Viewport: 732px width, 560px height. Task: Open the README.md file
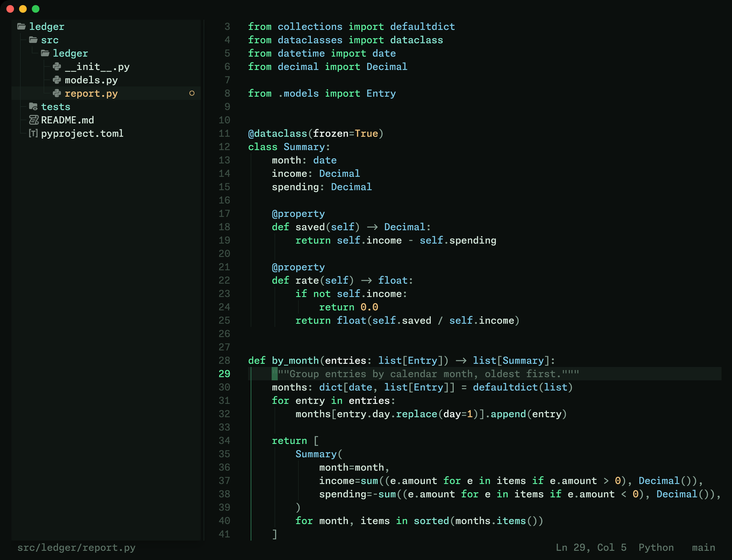tap(68, 120)
